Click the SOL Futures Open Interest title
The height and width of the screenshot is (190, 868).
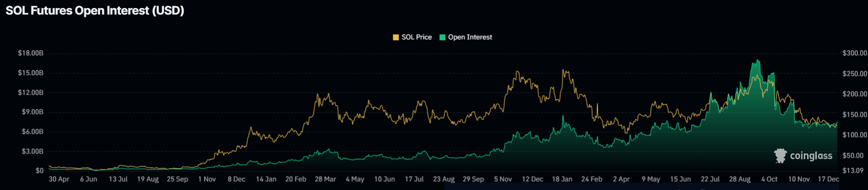coord(95,11)
